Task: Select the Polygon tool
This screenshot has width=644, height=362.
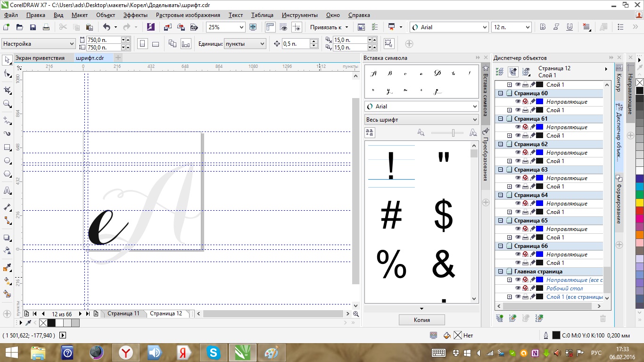Action: (7, 174)
